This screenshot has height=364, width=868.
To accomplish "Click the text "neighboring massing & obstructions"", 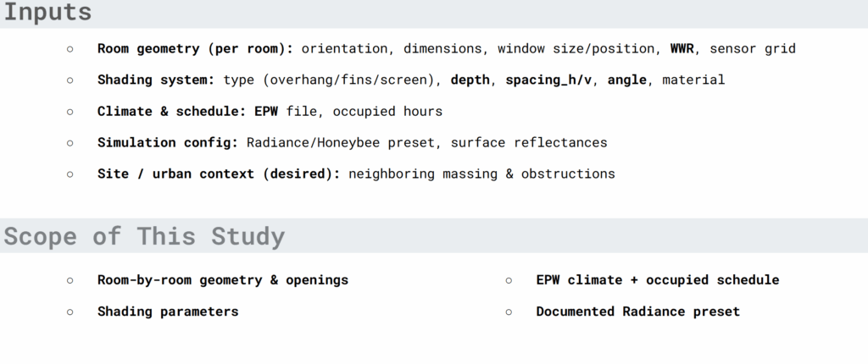I will point(481,174).
